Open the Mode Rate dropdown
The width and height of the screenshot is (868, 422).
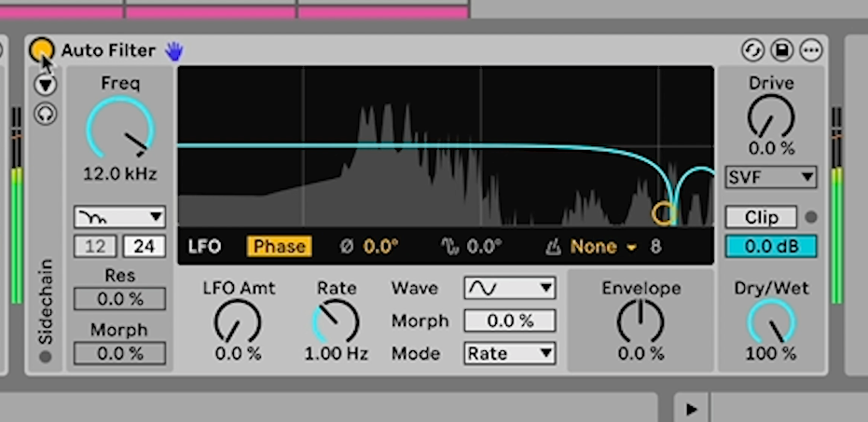pyautogui.click(x=510, y=353)
